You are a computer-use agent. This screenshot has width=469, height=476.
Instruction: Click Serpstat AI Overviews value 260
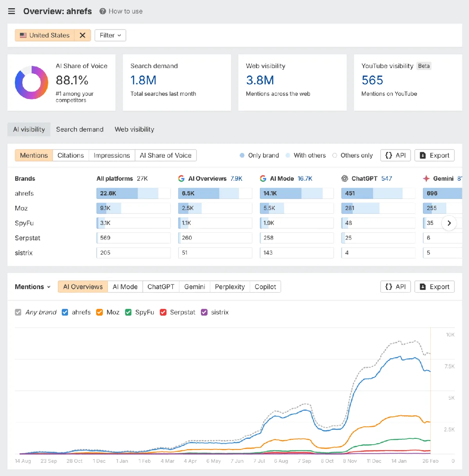click(x=187, y=238)
